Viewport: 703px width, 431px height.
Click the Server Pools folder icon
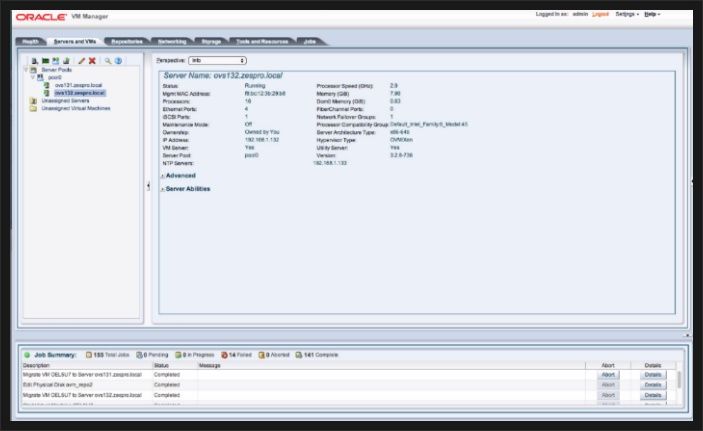pos(34,70)
